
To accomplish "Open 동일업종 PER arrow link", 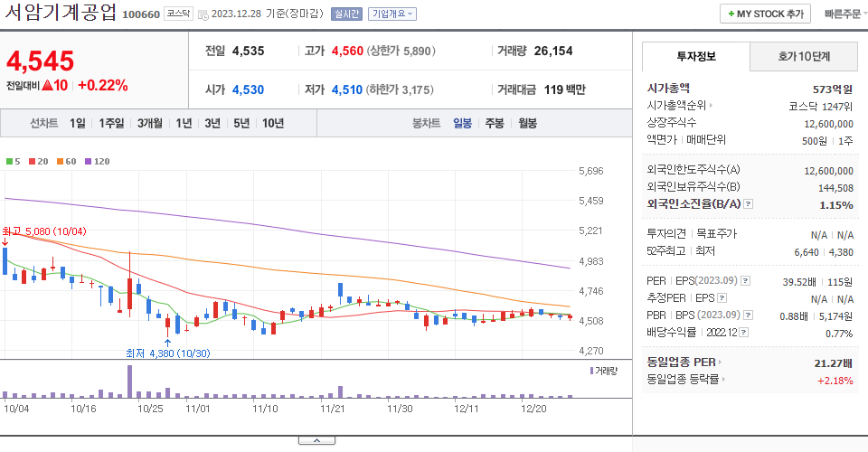I will [720, 363].
